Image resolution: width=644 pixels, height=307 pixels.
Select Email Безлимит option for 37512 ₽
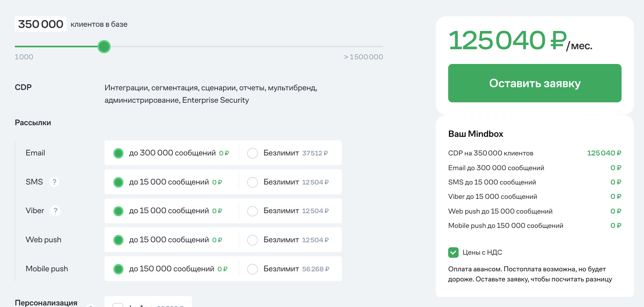[x=252, y=153]
